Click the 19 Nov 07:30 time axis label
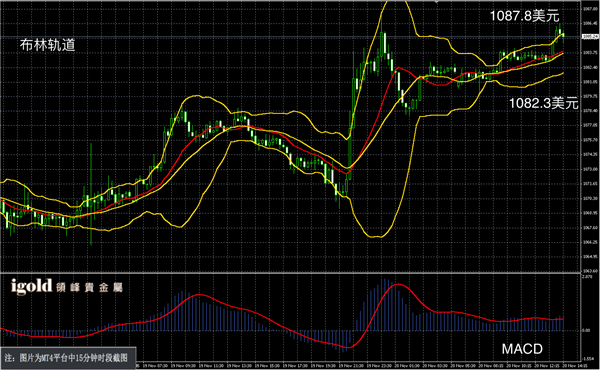This screenshot has width=600, height=370. click(x=154, y=366)
